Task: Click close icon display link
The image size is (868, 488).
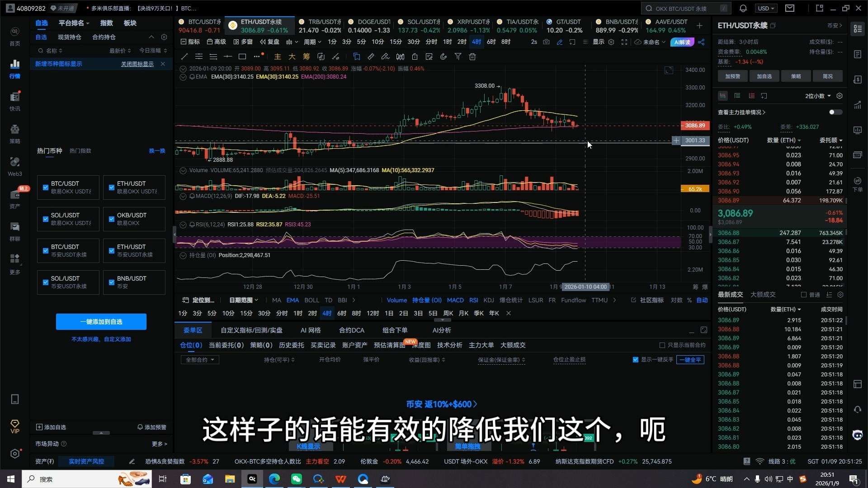Action: pyautogui.click(x=137, y=64)
